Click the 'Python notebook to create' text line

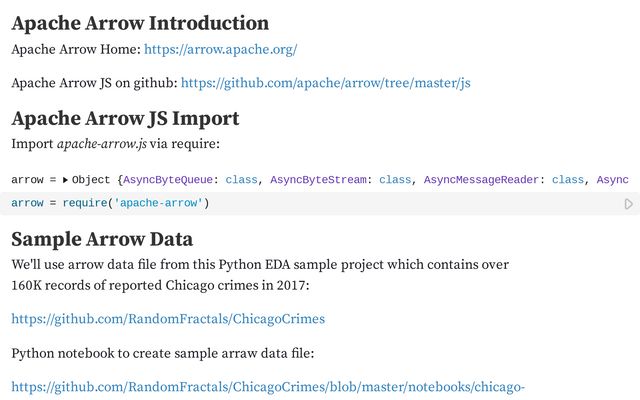(163, 353)
